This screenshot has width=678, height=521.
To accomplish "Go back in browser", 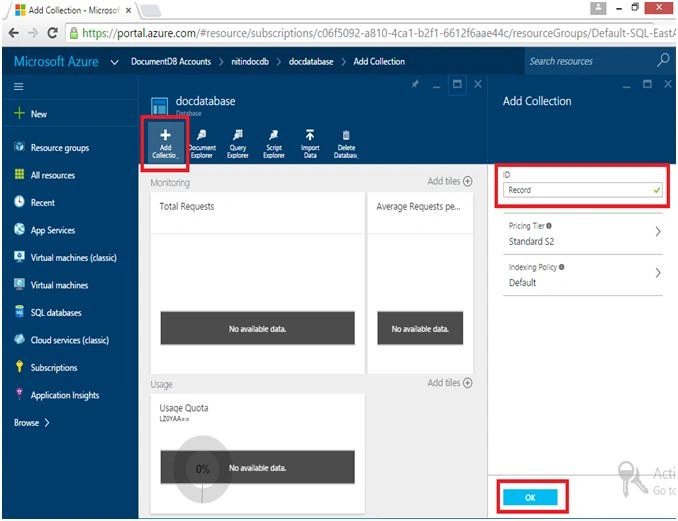I will click(x=14, y=33).
